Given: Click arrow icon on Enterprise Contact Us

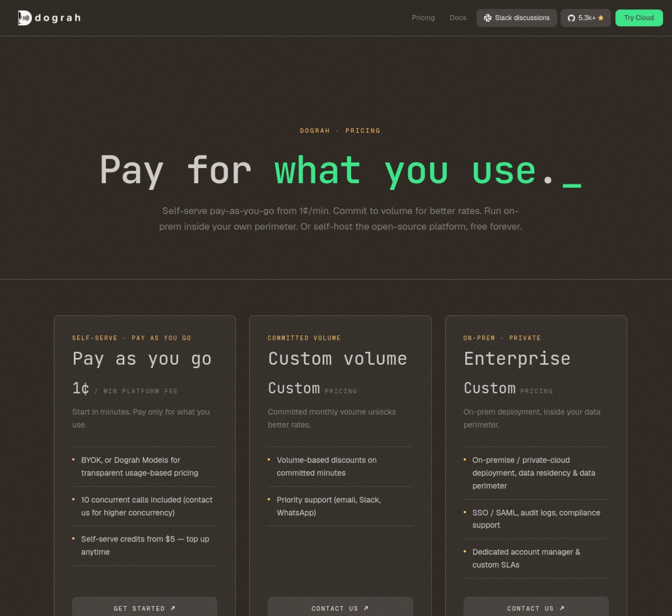Looking at the screenshot, I should point(562,608).
